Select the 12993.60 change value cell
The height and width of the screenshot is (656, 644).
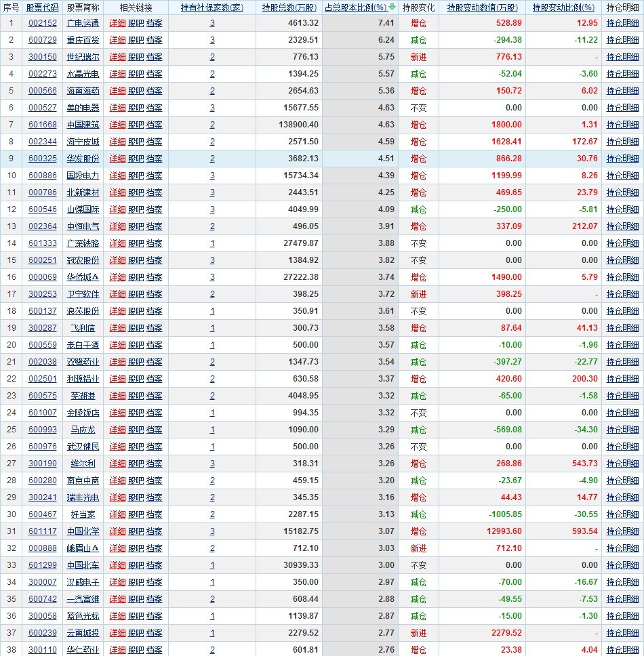(483, 531)
